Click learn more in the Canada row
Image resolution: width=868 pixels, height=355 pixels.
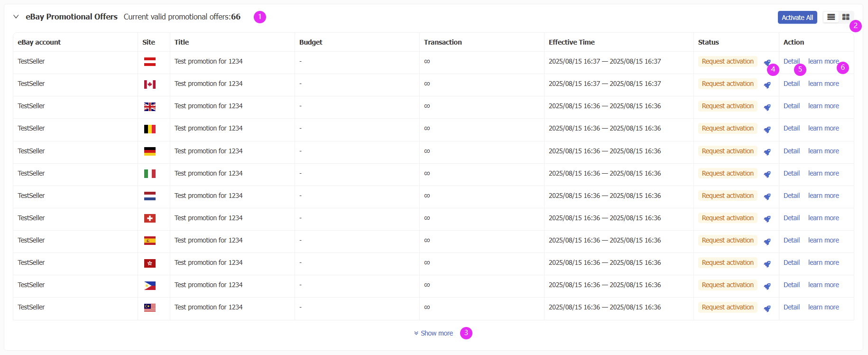(x=823, y=84)
